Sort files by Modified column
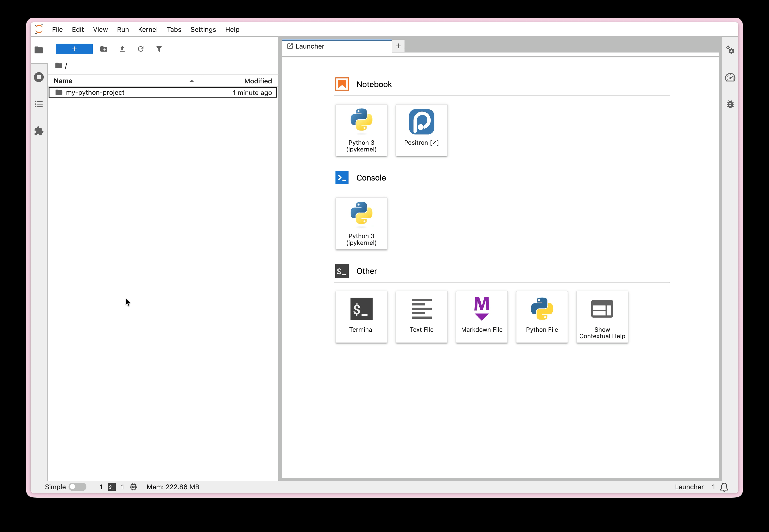This screenshot has width=769, height=532. coord(258,81)
